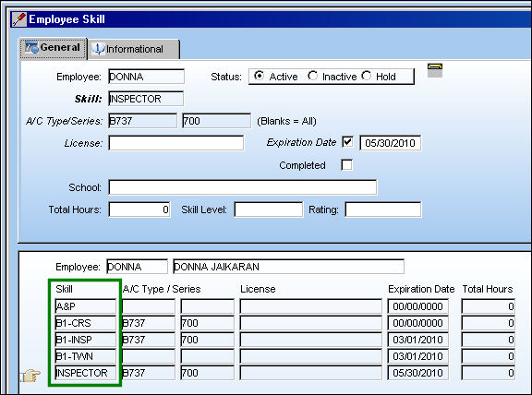Click the Skill Level input field
The height and width of the screenshot is (395, 532).
pos(269,209)
